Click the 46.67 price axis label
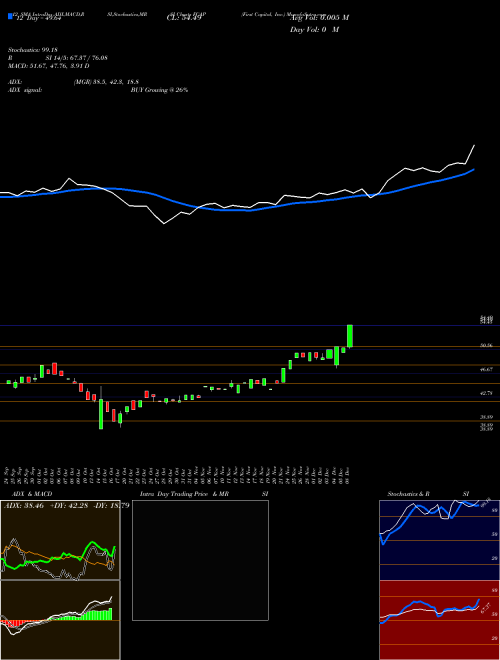 487,369
